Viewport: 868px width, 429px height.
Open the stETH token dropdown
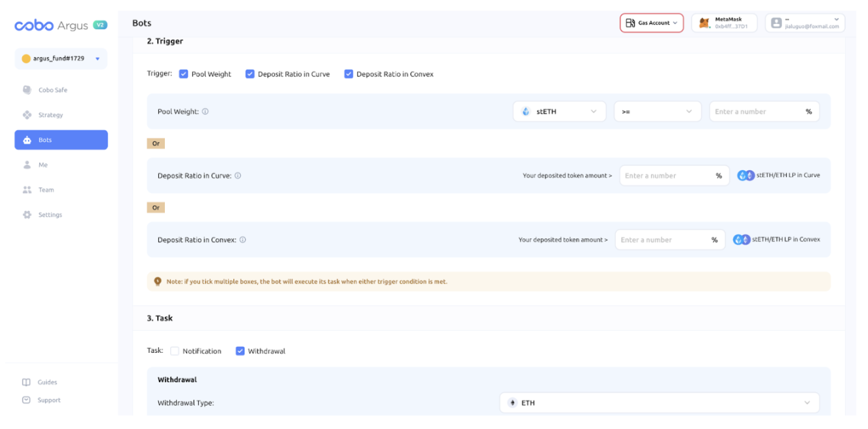(x=559, y=111)
